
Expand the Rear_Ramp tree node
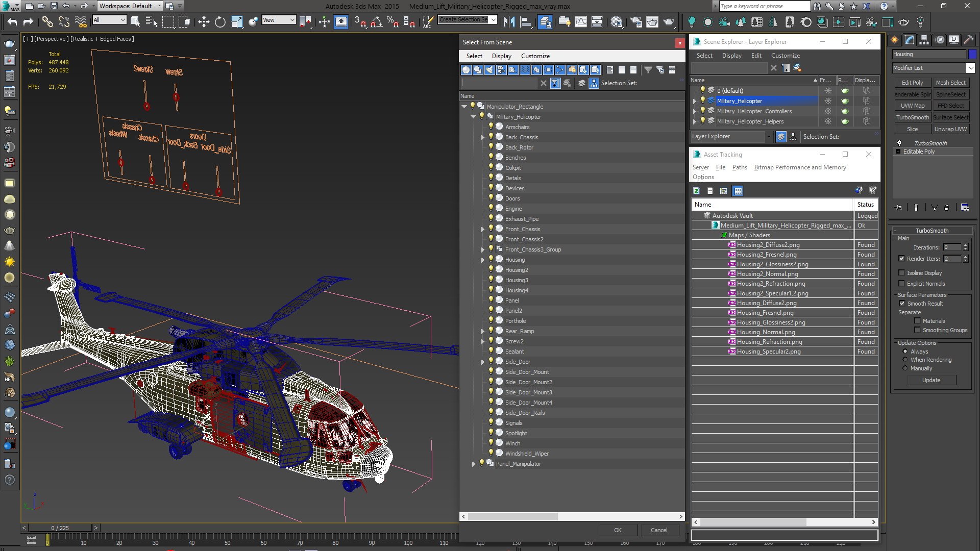[482, 331]
